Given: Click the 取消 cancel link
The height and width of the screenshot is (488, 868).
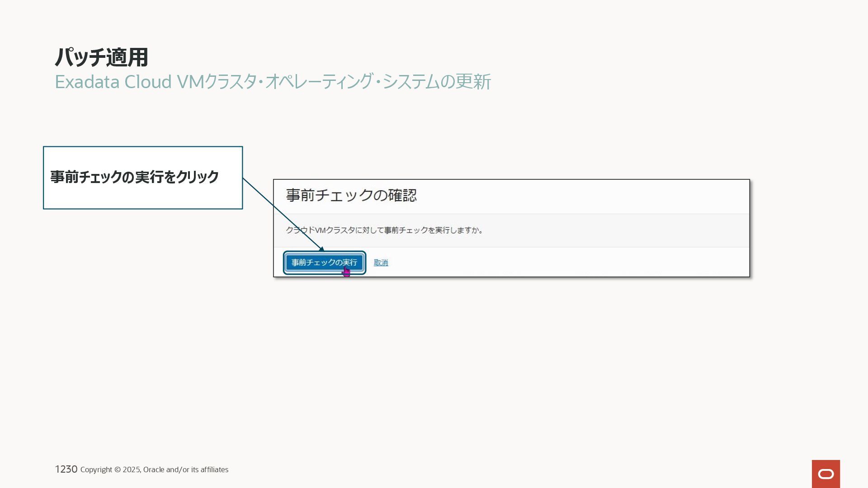Looking at the screenshot, I should [x=381, y=263].
